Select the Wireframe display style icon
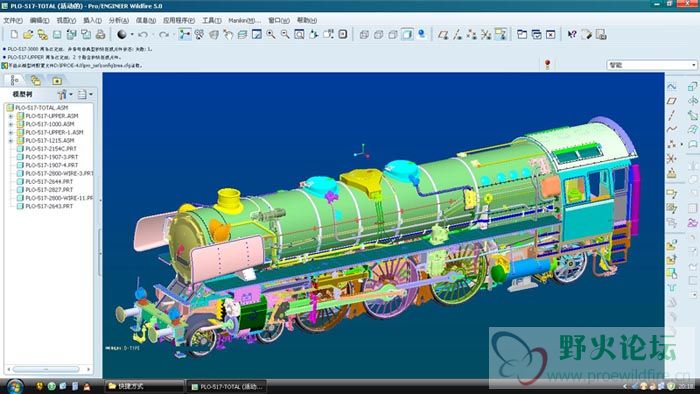This screenshot has height=394, width=700. pyautogui.click(x=364, y=34)
